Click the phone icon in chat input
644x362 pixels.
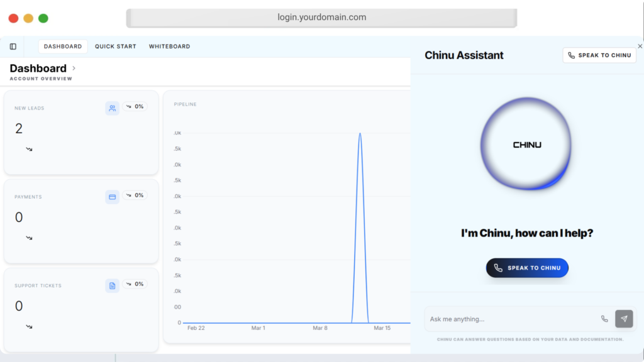point(604,319)
